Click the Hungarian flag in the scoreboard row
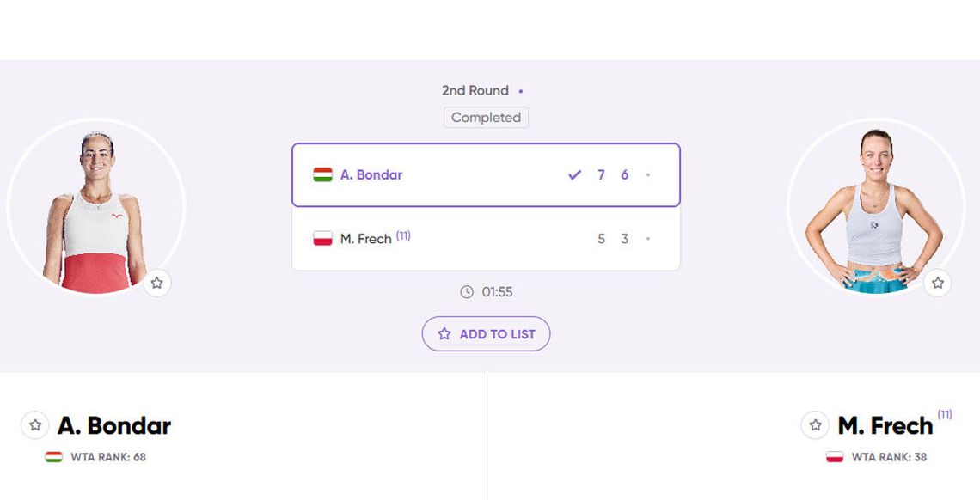Viewport: 980px width, 500px height. [x=322, y=175]
